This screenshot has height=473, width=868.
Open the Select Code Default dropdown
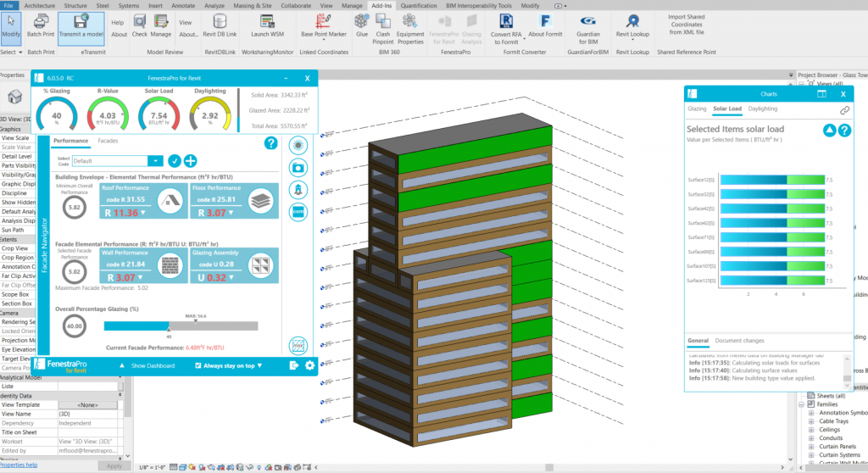pyautogui.click(x=156, y=161)
